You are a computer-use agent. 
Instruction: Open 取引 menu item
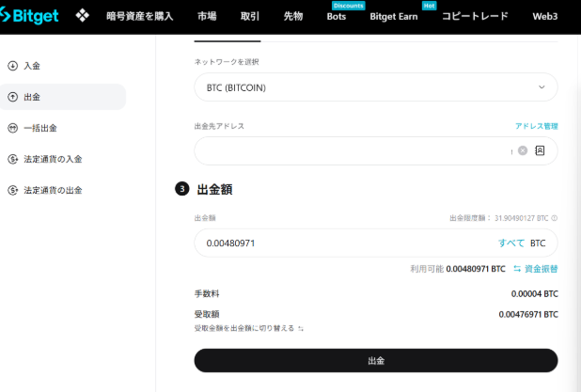click(250, 16)
